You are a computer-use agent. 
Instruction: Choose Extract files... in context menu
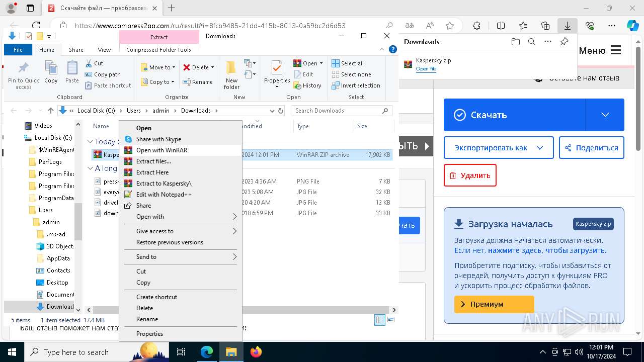tap(181, 161)
